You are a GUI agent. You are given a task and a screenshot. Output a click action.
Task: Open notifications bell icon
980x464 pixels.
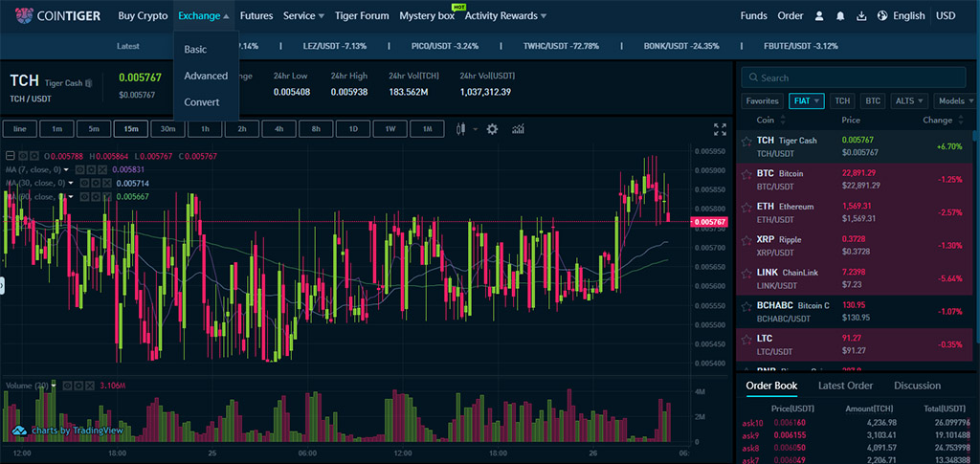tap(840, 16)
